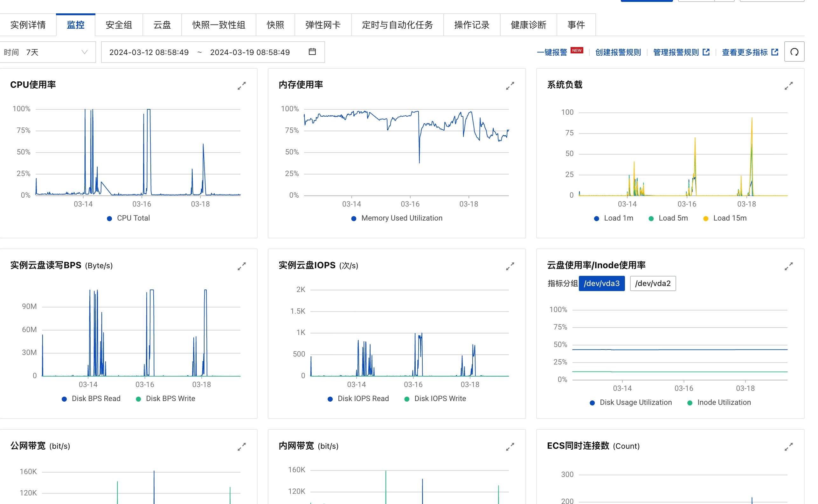The width and height of the screenshot is (818, 504).
Task: Select the /dev/vda2 metric group
Action: click(653, 284)
